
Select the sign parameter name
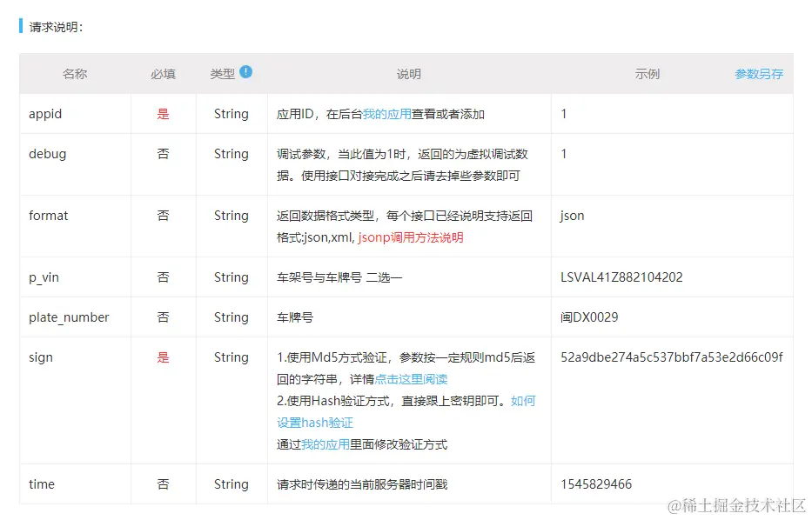(40, 357)
